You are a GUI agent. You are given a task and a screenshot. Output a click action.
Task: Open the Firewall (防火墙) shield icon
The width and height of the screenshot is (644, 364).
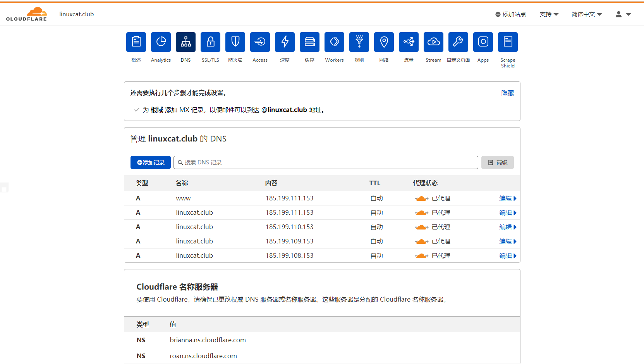pos(235,42)
